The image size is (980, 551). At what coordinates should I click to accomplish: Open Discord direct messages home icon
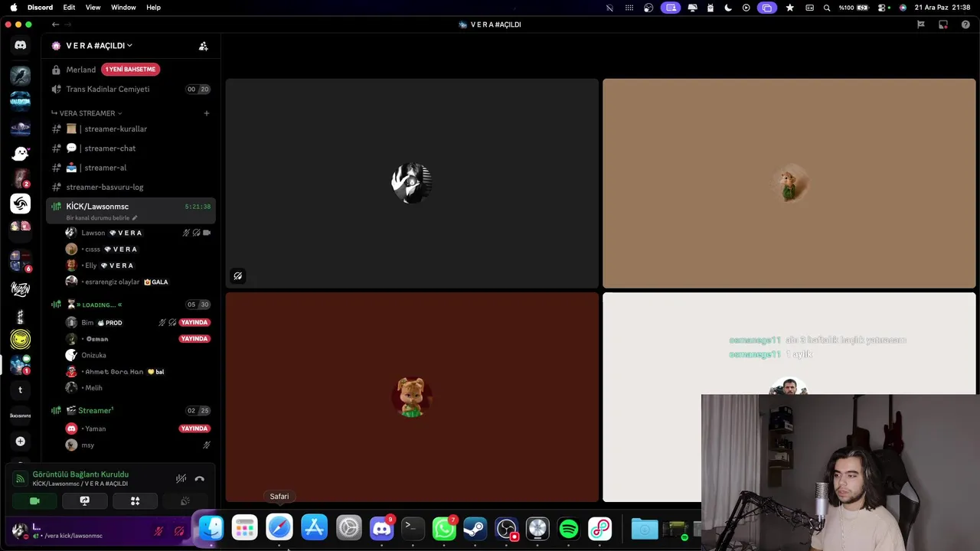21,45
